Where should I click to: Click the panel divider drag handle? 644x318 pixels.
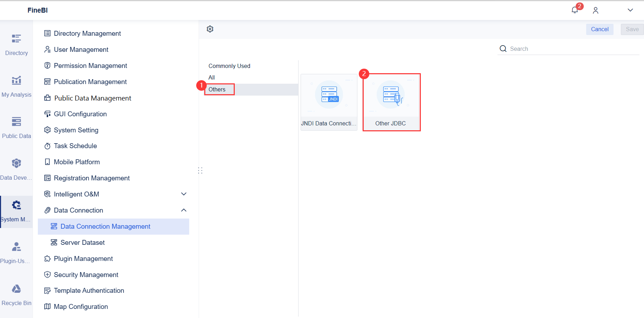click(x=200, y=171)
